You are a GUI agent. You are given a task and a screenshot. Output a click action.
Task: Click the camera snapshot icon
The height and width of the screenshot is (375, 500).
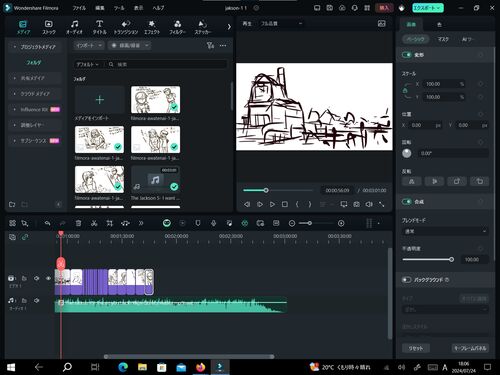(x=356, y=204)
